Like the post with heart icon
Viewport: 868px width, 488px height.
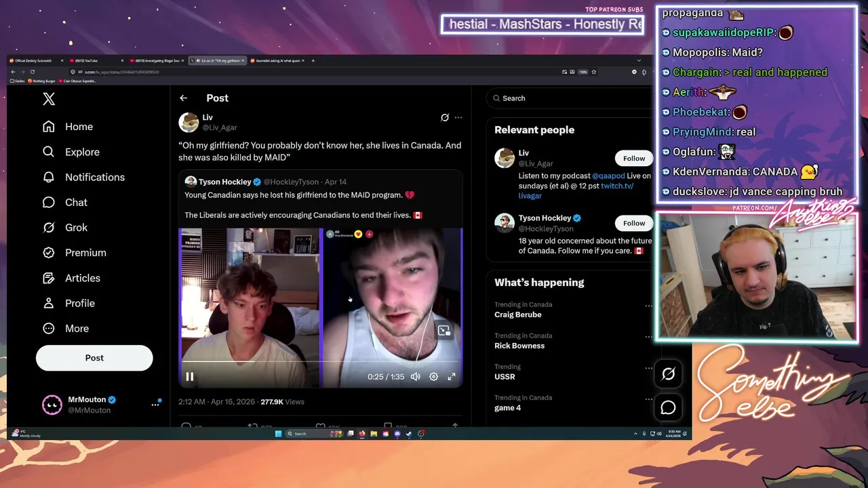click(320, 426)
